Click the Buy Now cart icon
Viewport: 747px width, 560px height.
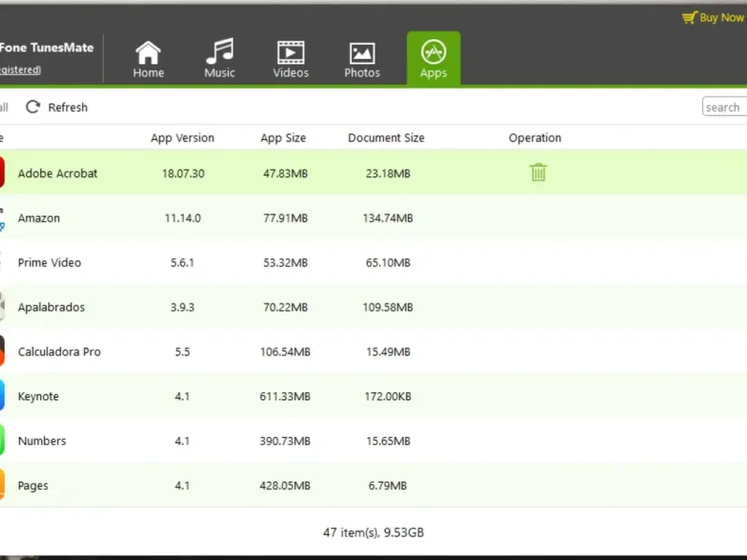tap(689, 18)
